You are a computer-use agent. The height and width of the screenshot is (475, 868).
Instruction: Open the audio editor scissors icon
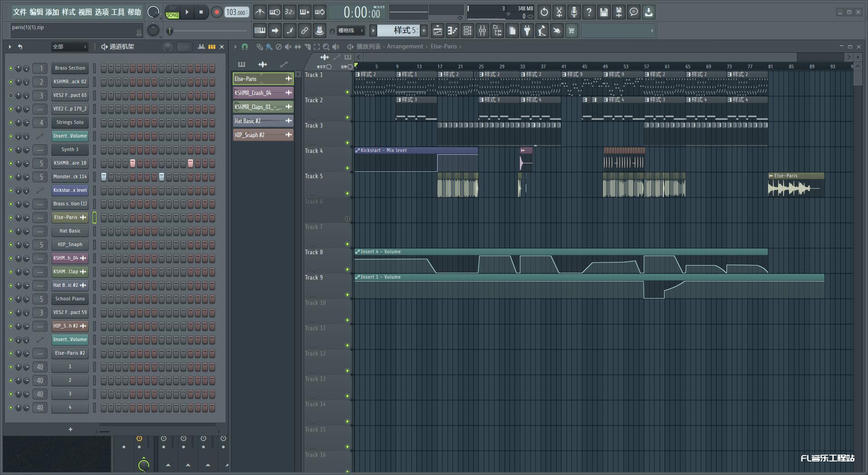pos(559,12)
